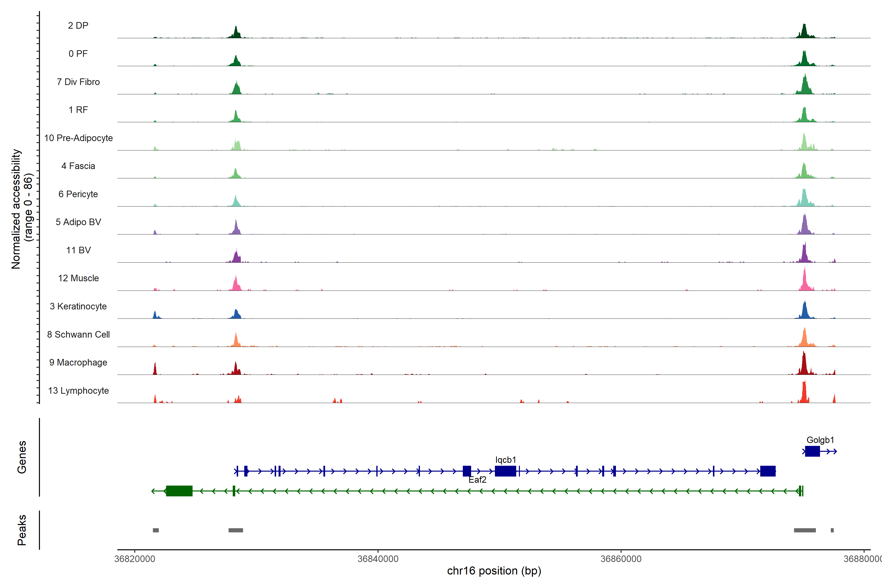Click the 3 Keratinocyte track label
882x588 pixels.
click(x=78, y=306)
